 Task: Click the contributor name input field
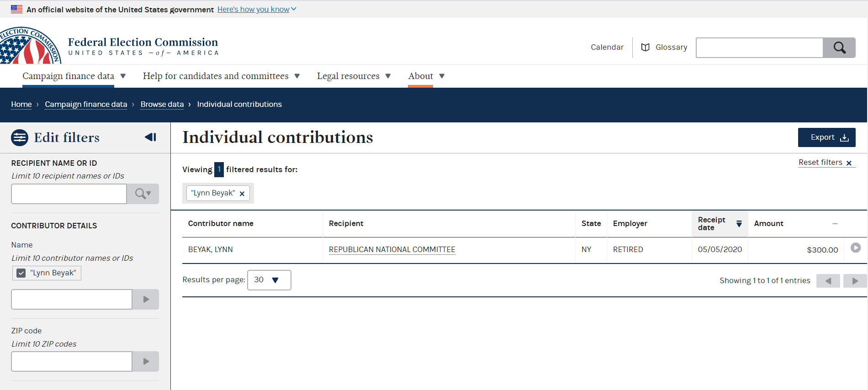(72, 299)
